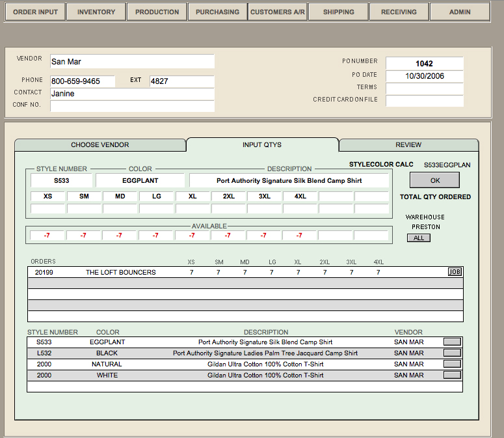Viewport: 504px width, 438px height.
Task: Go to the SHIPPING module
Action: pyautogui.click(x=338, y=12)
